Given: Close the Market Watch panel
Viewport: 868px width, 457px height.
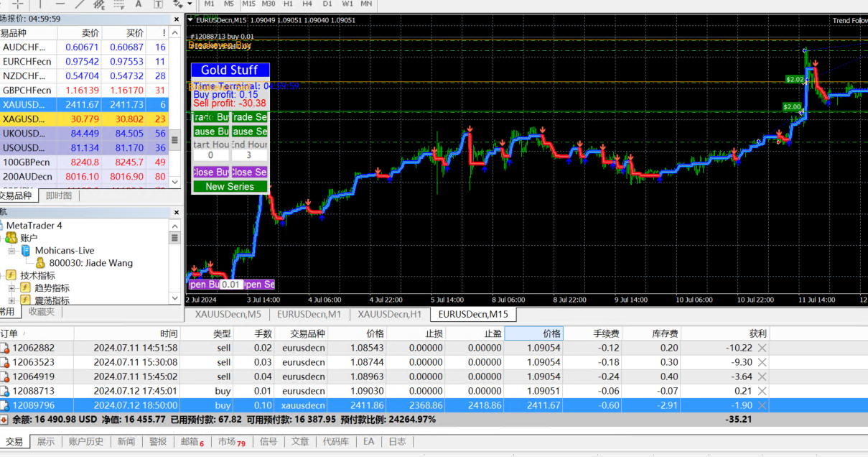Looking at the screenshot, I should click(x=177, y=19).
